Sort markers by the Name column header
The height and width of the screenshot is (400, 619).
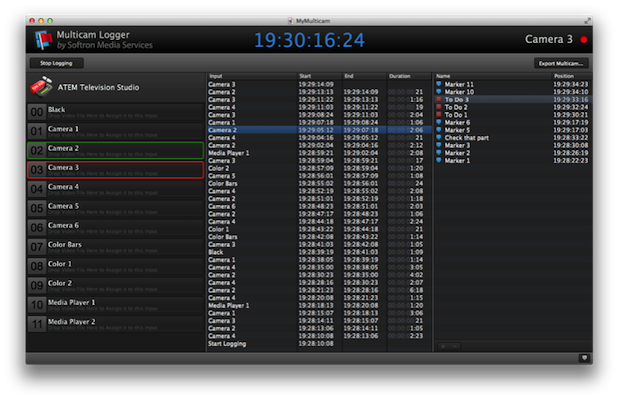tap(493, 76)
